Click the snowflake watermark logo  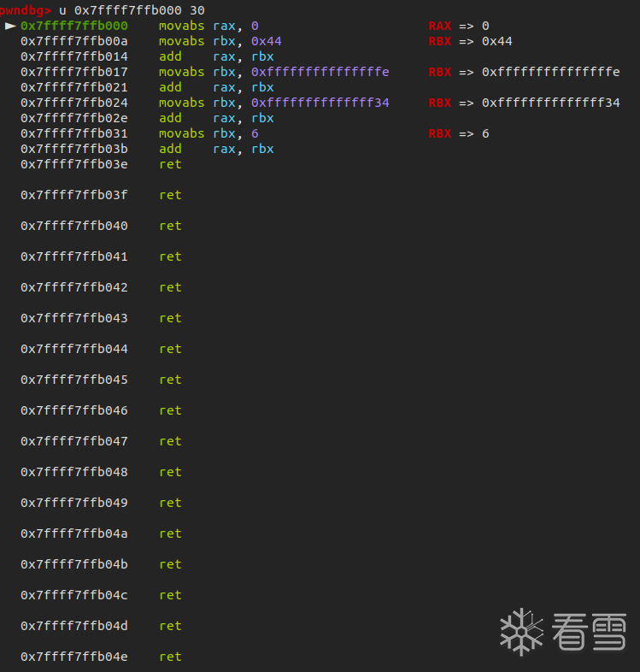[x=521, y=632]
